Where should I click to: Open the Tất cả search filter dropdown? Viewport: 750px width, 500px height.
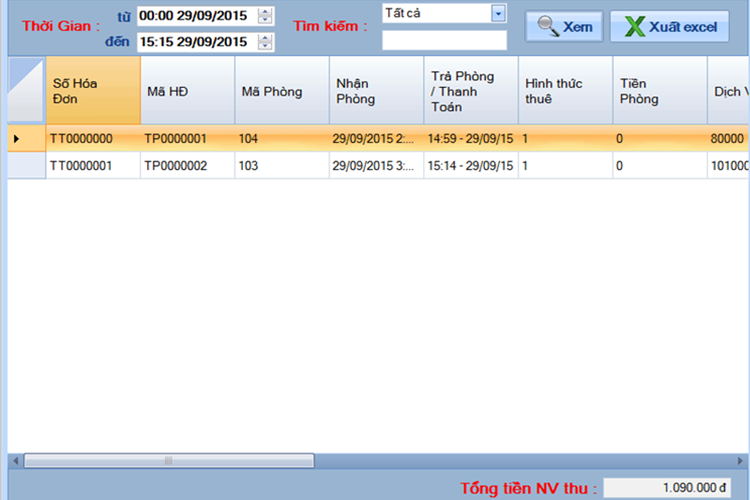click(498, 13)
